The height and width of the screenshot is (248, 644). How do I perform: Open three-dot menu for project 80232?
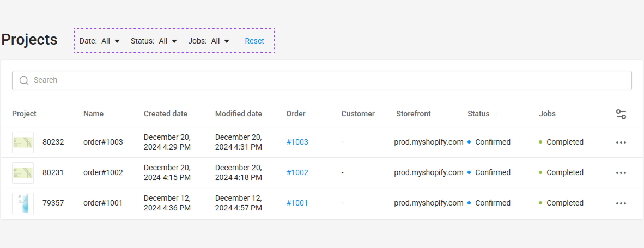pyautogui.click(x=621, y=142)
